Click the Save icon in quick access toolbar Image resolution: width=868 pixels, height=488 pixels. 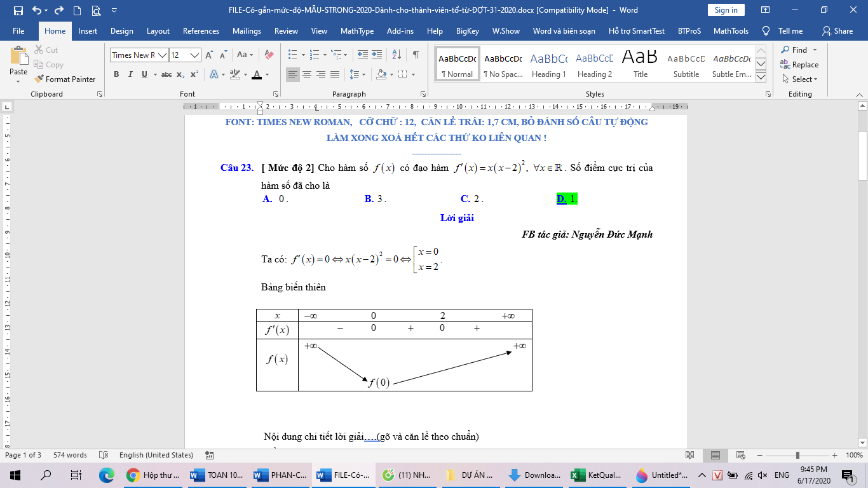(x=18, y=10)
